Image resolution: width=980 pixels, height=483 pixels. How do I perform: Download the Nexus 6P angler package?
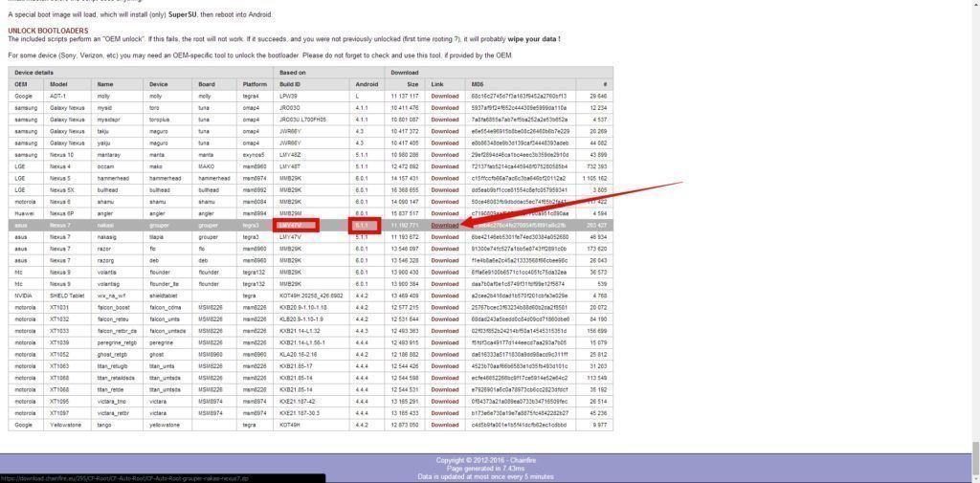point(444,213)
